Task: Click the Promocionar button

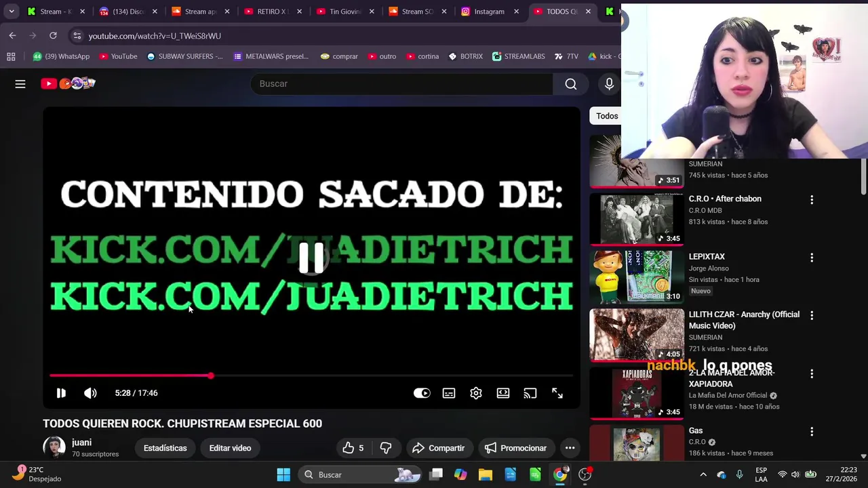Action: 515,448
